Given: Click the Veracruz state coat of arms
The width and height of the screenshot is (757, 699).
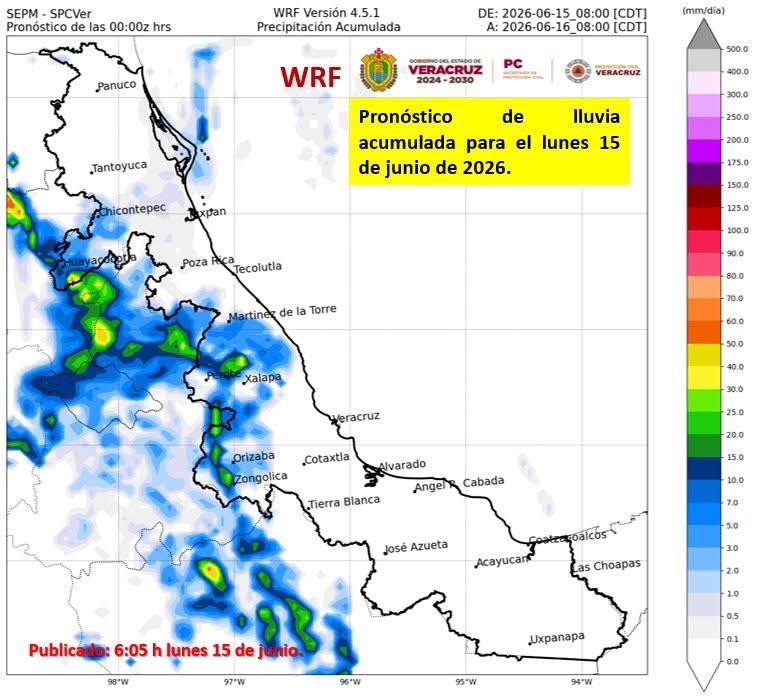Looking at the screenshot, I should (x=378, y=70).
